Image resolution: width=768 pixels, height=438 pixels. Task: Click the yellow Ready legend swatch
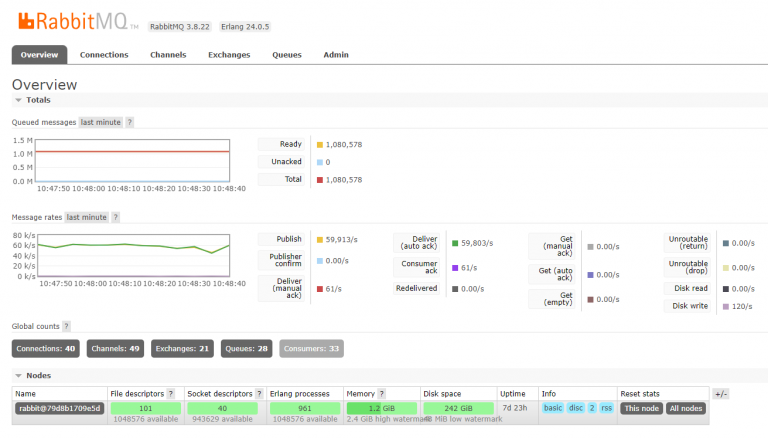(x=319, y=144)
